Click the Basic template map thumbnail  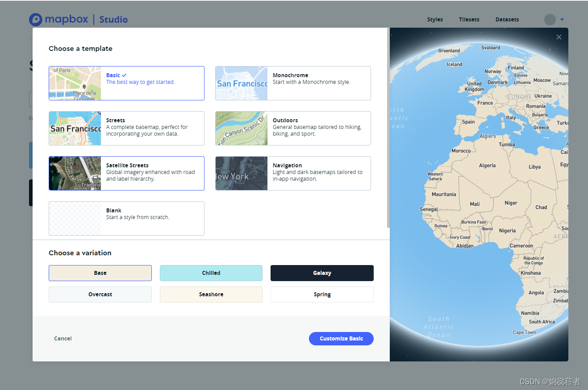(x=75, y=83)
